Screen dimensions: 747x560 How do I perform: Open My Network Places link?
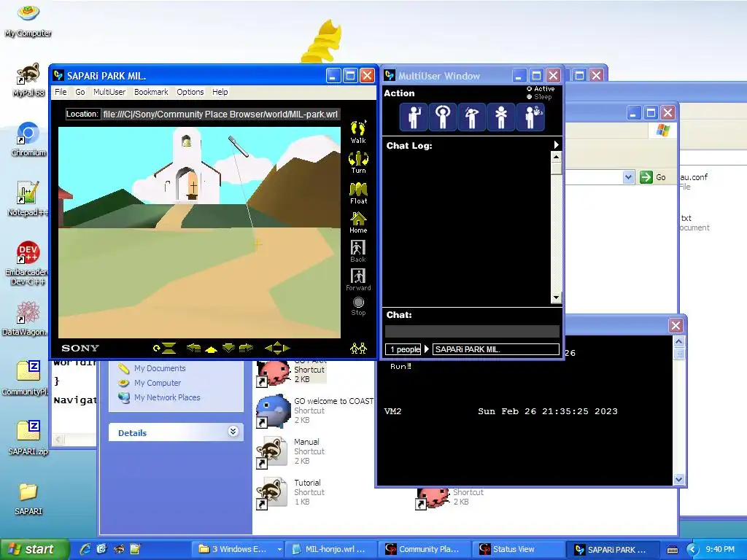point(167,397)
